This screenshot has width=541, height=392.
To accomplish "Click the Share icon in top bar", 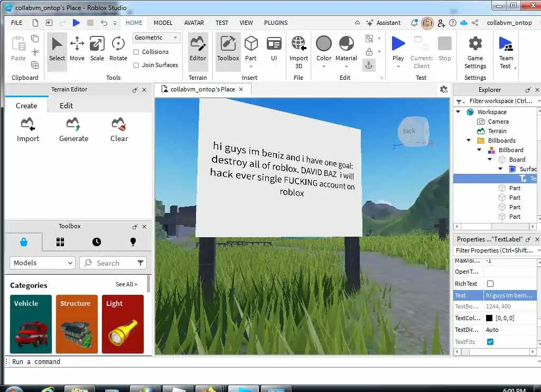I will (x=475, y=23).
